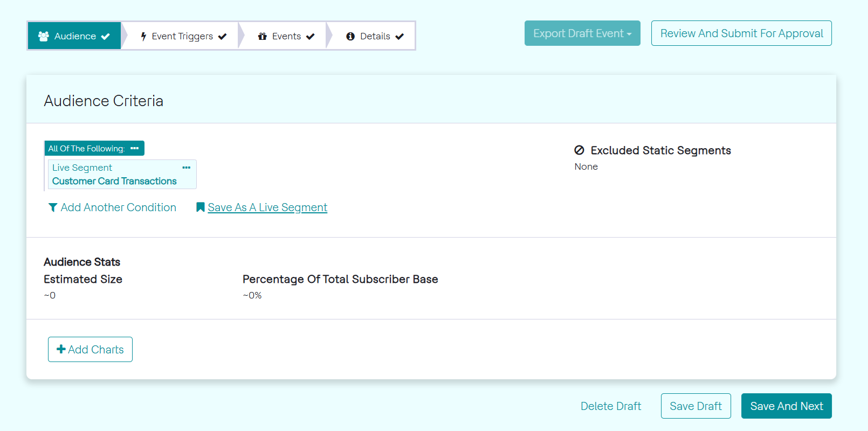Screen dimensions: 868x431
Task: Click the Save Draft button
Action: 695,406
